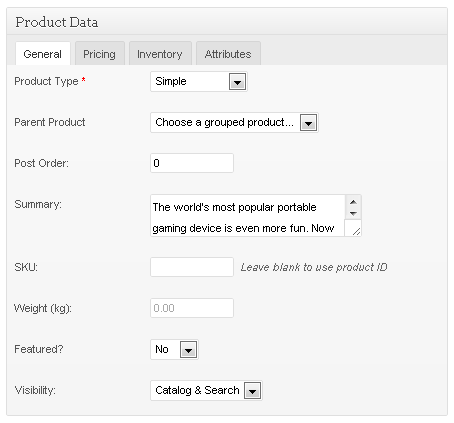Click the Post Order: label
The image size is (454, 423).
click(x=41, y=163)
